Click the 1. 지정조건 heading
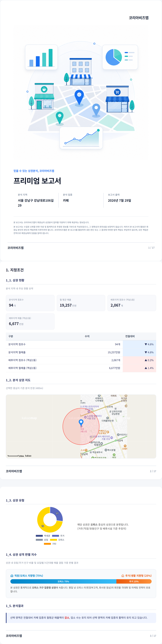 [15, 270]
